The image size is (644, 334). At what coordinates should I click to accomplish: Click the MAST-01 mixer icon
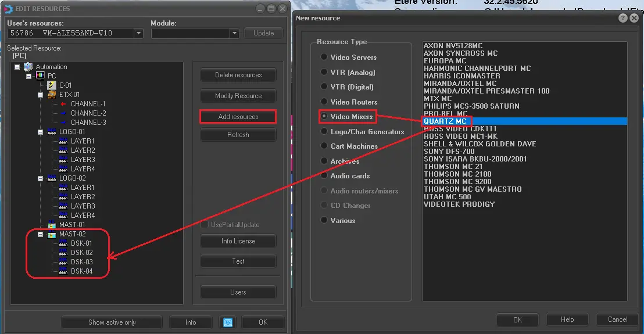pos(52,225)
